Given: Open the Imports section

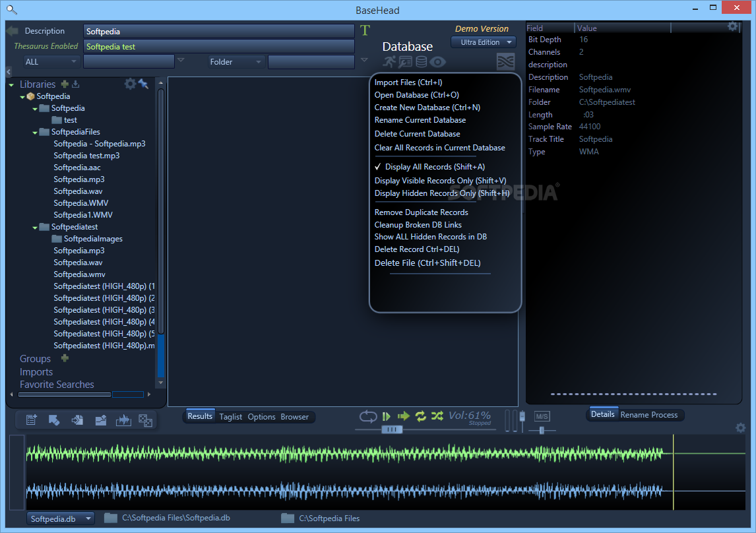Looking at the screenshot, I should click(36, 372).
